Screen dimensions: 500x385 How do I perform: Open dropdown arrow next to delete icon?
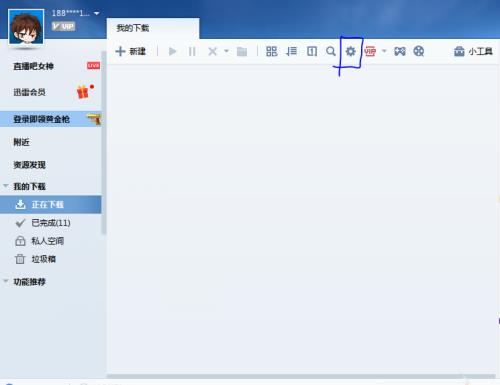(226, 51)
